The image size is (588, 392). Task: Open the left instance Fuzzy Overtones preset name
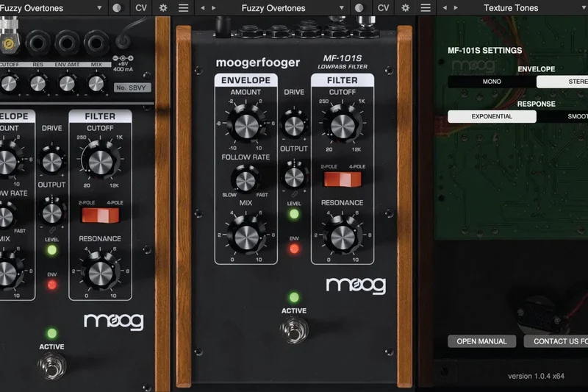[x=32, y=8]
